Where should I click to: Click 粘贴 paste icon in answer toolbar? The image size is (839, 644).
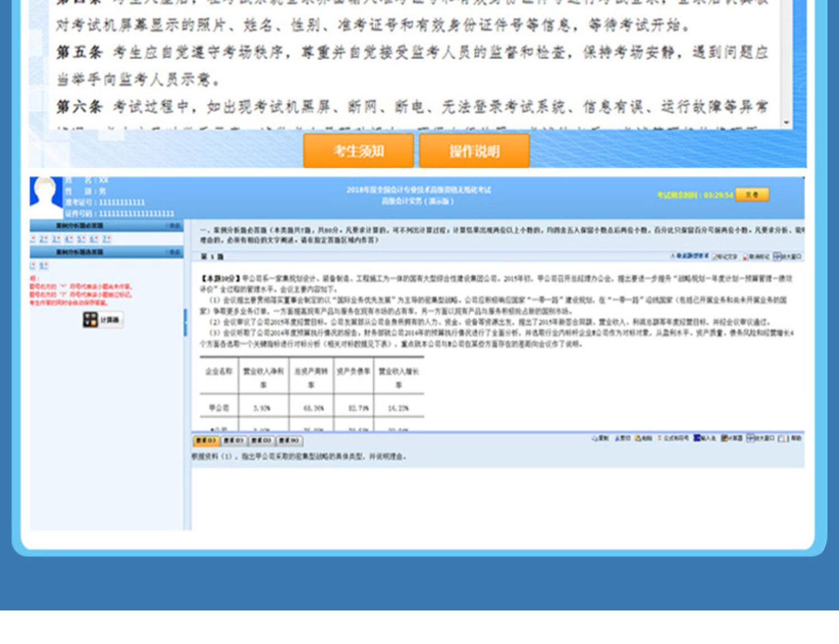[x=644, y=438]
